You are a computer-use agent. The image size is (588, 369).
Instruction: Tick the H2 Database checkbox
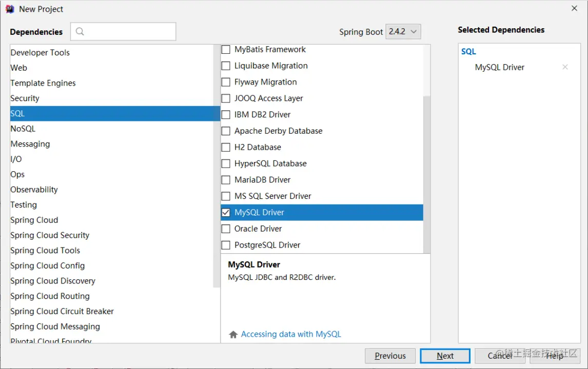click(x=226, y=147)
